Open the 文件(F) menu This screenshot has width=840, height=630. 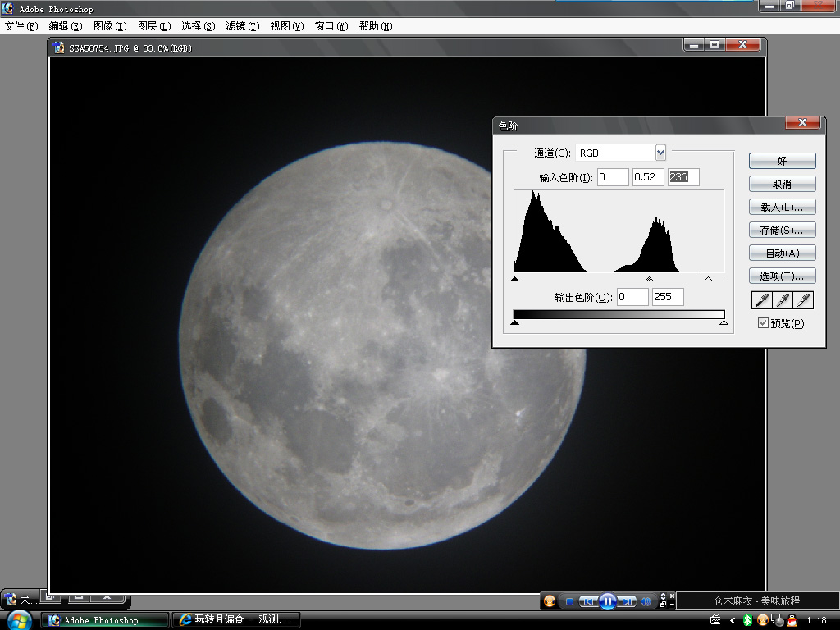[21, 26]
